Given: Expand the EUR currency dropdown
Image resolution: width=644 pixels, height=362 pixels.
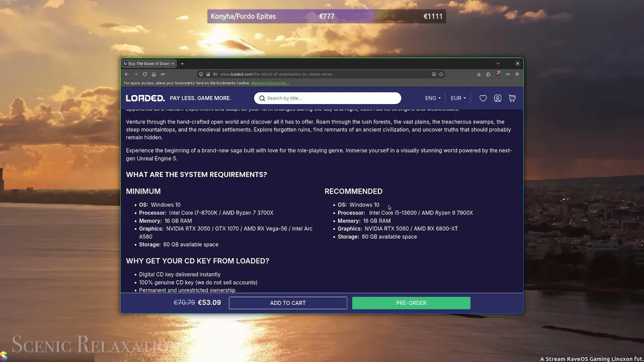Looking at the screenshot, I should pyautogui.click(x=458, y=98).
